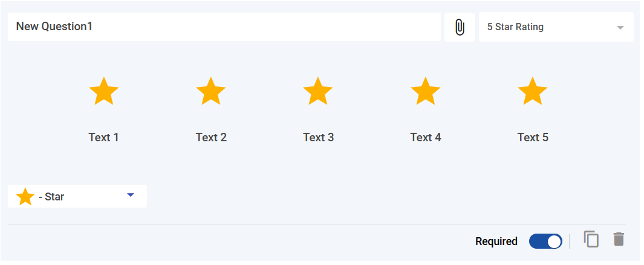The image size is (644, 265).
Task: Delete the question with the trash icon
Action: pyautogui.click(x=618, y=239)
